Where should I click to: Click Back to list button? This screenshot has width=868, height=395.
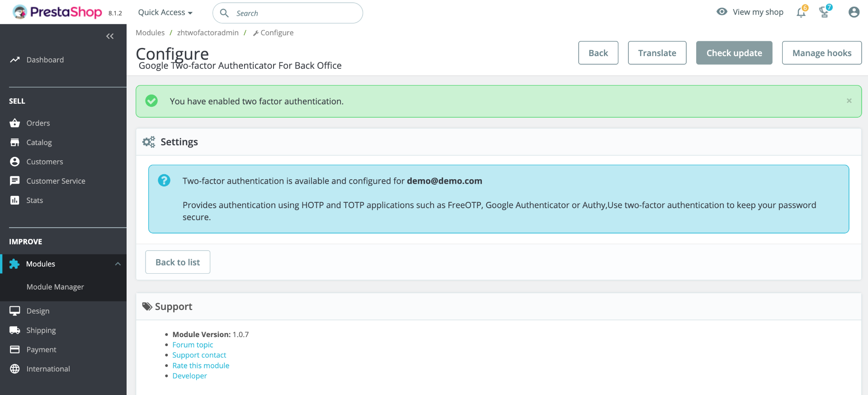click(x=178, y=262)
